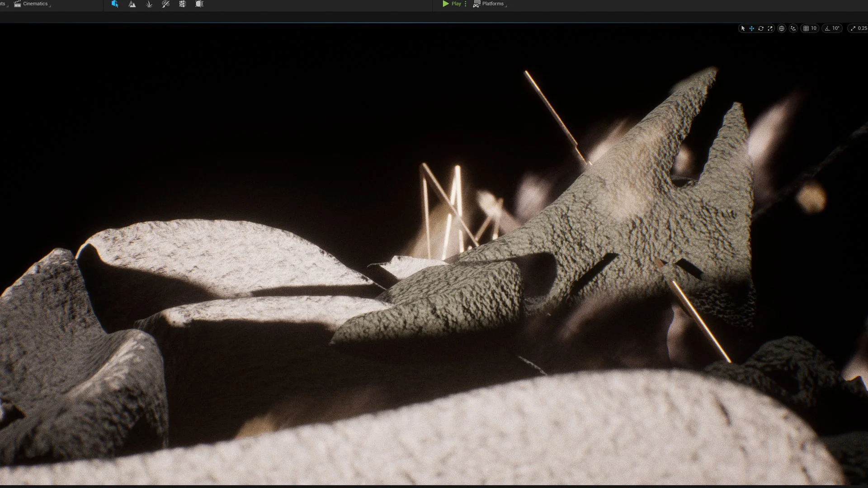Viewport: 868px width, 488px height.
Task: Select Brush Editing mode icon
Action: tap(199, 4)
